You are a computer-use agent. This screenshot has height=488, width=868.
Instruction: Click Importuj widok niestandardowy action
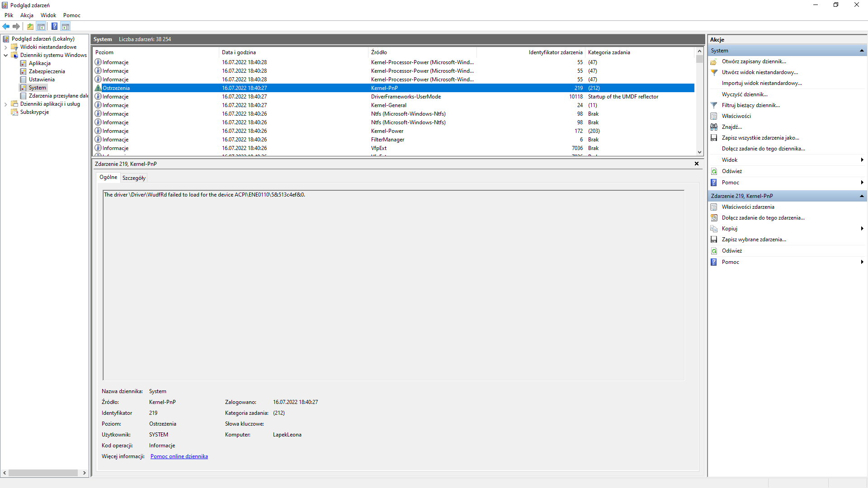[x=762, y=83]
